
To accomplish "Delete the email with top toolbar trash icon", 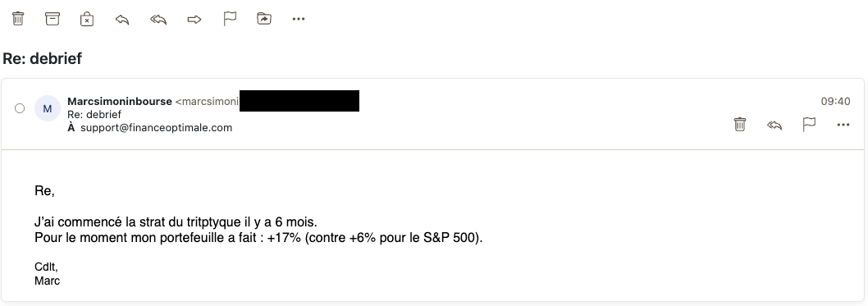I will point(18,19).
